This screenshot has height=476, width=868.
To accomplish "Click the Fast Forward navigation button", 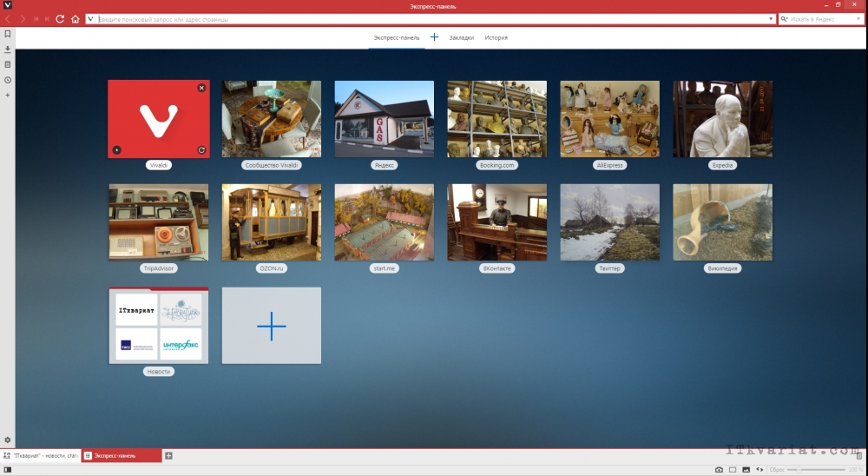I will tap(47, 19).
